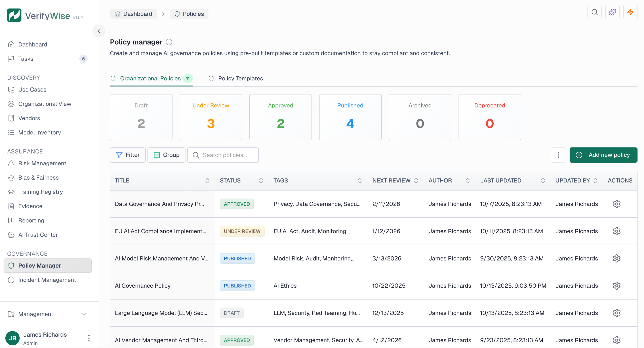The image size is (644, 348).
Task: Open Risk Management from Assurance section
Action: [x=42, y=163]
